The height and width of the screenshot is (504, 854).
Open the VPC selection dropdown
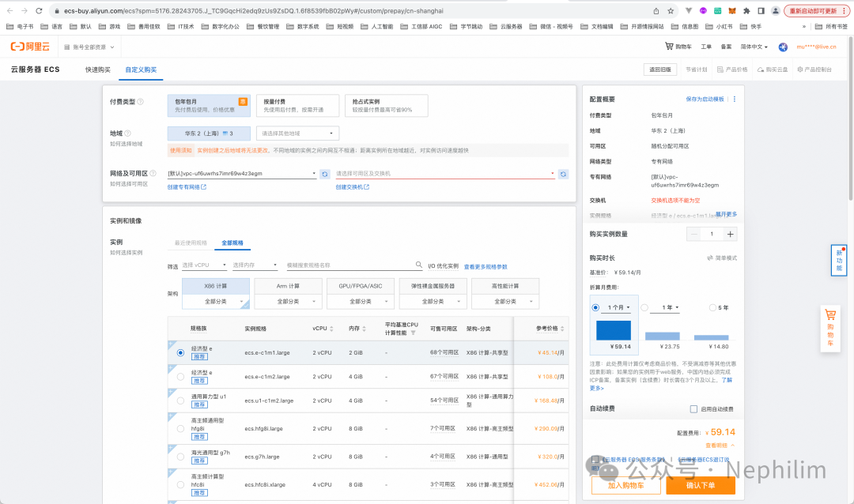[x=242, y=174]
